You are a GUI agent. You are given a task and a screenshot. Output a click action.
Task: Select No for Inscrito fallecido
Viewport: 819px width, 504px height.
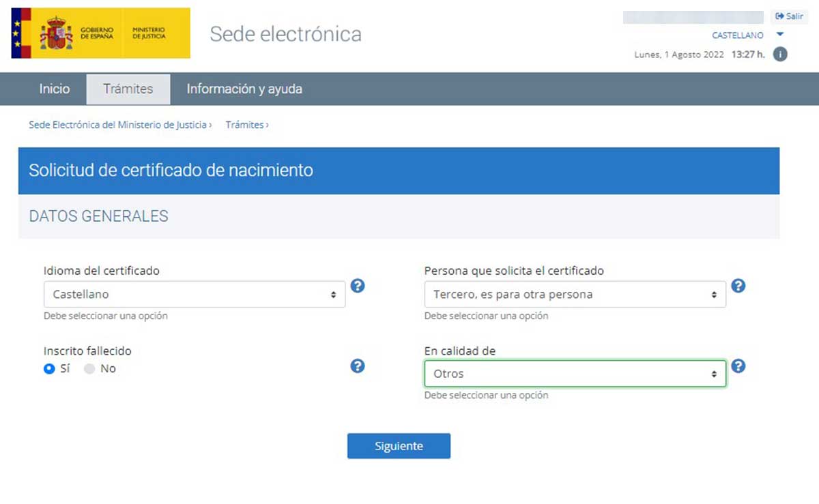(x=89, y=369)
